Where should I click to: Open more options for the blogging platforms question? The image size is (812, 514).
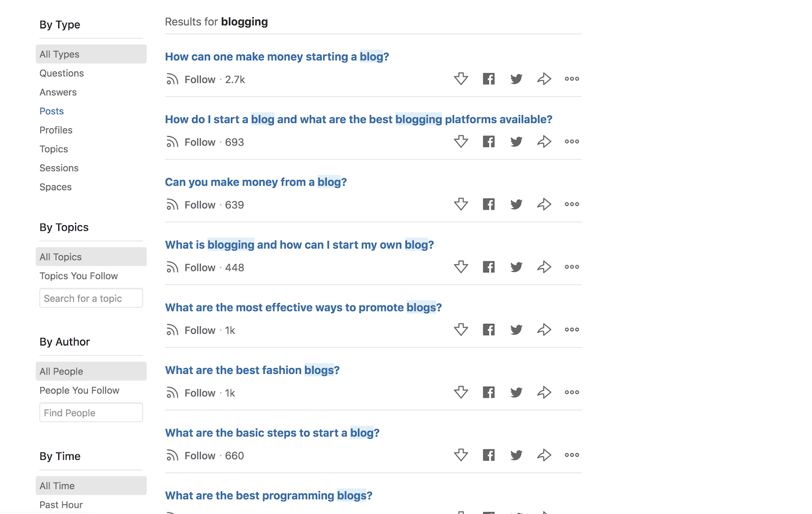point(571,142)
